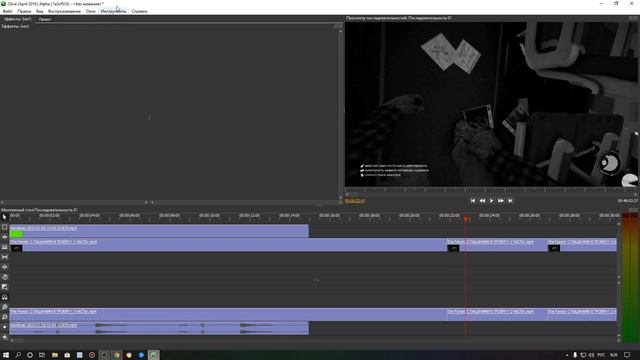Go to end of sequence in viewer

(x=510, y=201)
